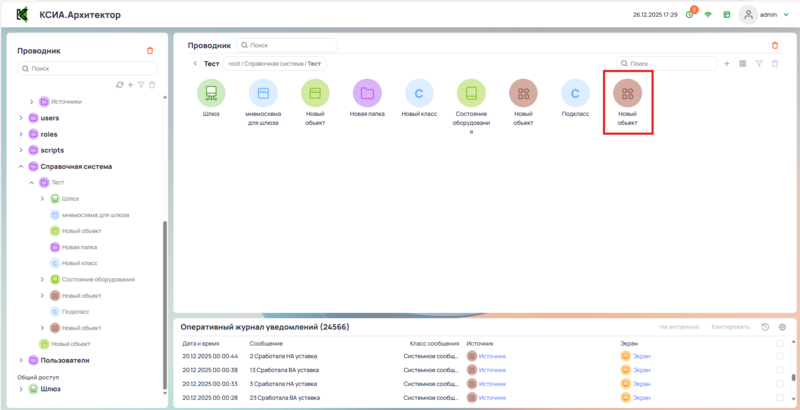Open the notifications clock icon with badge

tap(690, 15)
